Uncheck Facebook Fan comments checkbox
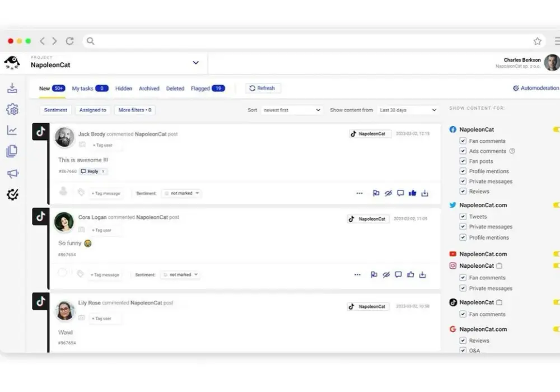The image size is (560, 392). 463,141
